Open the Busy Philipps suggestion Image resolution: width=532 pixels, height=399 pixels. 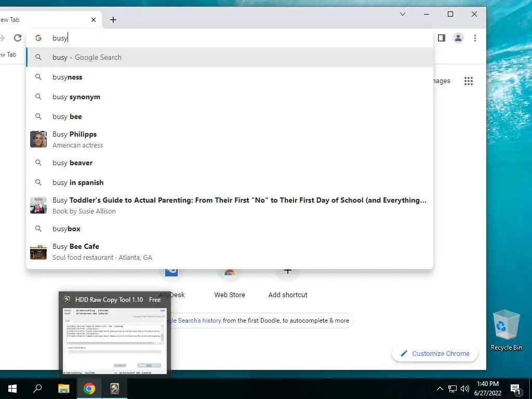coord(230,139)
